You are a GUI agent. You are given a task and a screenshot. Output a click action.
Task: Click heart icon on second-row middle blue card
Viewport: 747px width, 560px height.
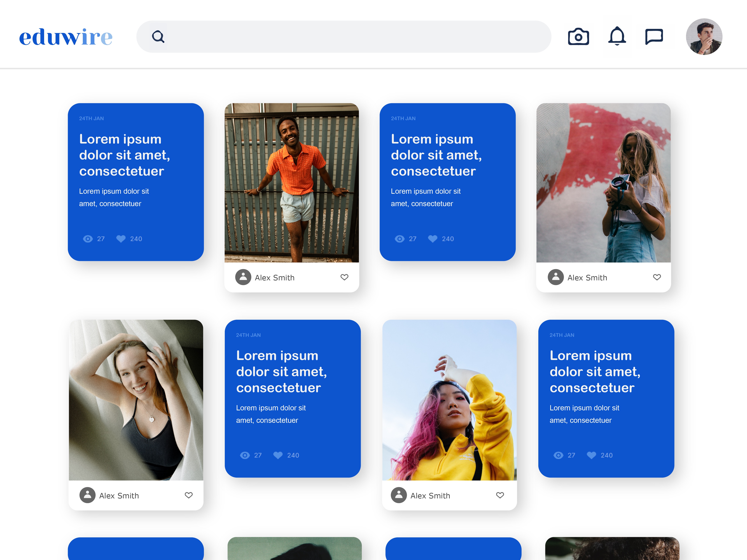pos(278,455)
